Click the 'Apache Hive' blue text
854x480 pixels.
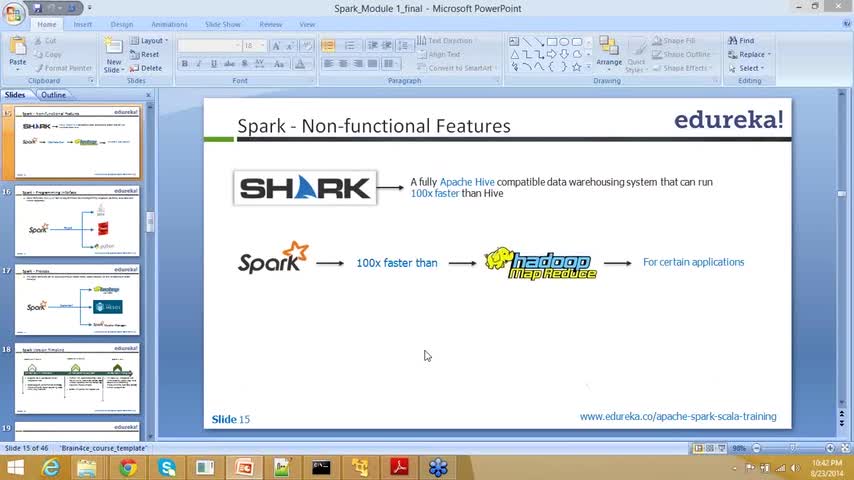click(467, 182)
